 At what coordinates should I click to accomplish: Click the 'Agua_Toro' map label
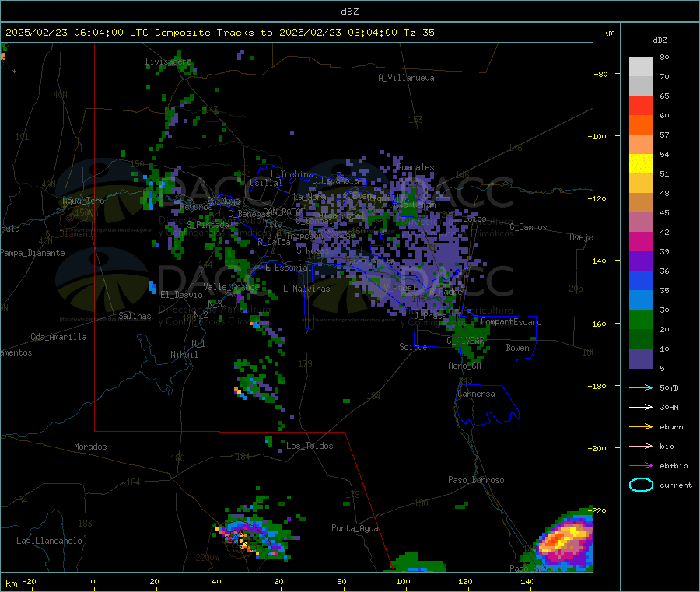pos(83,201)
